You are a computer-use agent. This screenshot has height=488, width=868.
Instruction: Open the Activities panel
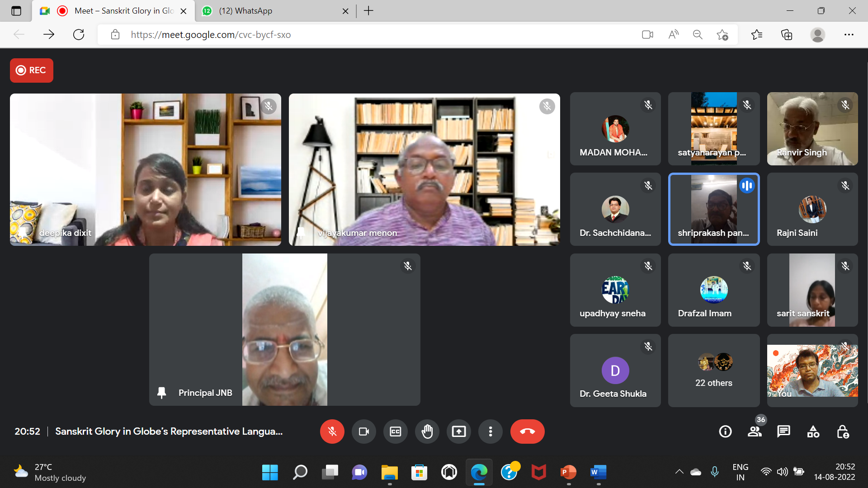click(x=813, y=432)
